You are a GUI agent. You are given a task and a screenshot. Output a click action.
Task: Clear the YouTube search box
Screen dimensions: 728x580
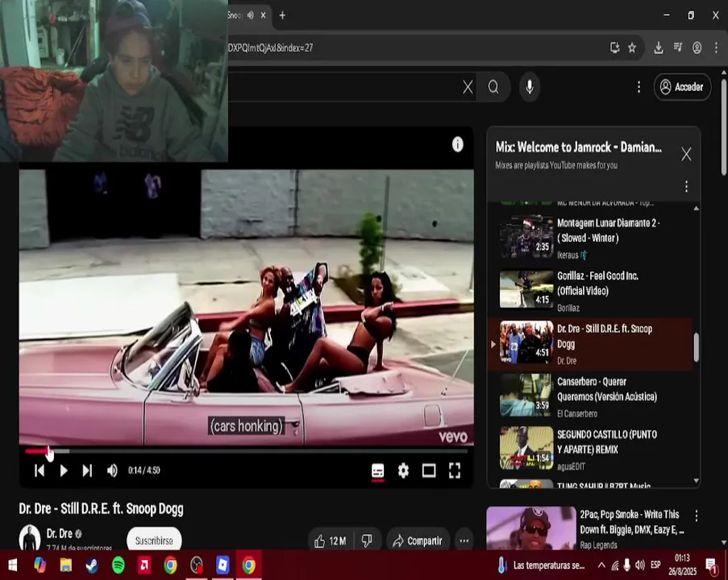468,87
